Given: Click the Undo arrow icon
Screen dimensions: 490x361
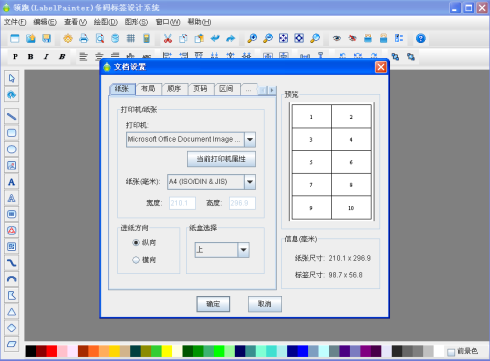Looking at the screenshot, I should pos(215,38).
